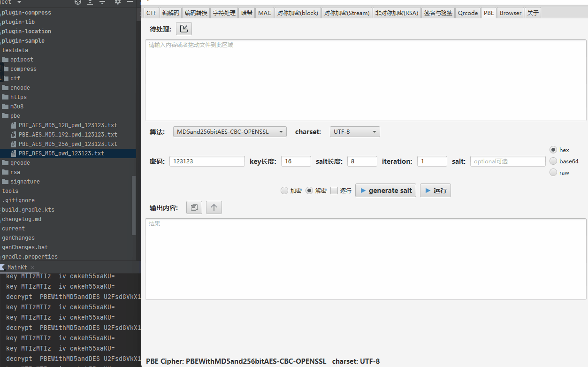Image resolution: width=588 pixels, height=367 pixels.
Task: Click the key长度 input field
Action: pyautogui.click(x=296, y=161)
